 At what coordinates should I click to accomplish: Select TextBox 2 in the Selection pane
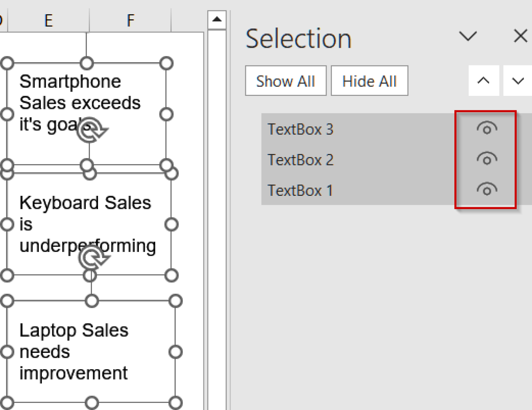(x=300, y=160)
